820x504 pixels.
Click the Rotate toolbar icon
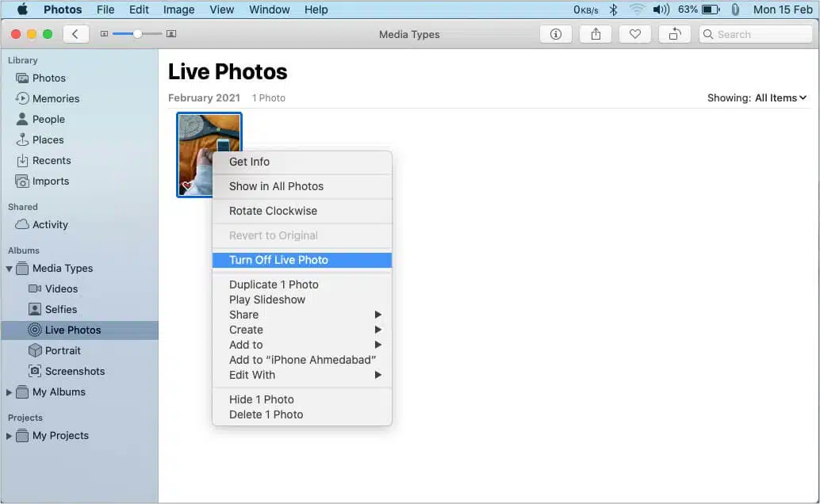tap(675, 34)
